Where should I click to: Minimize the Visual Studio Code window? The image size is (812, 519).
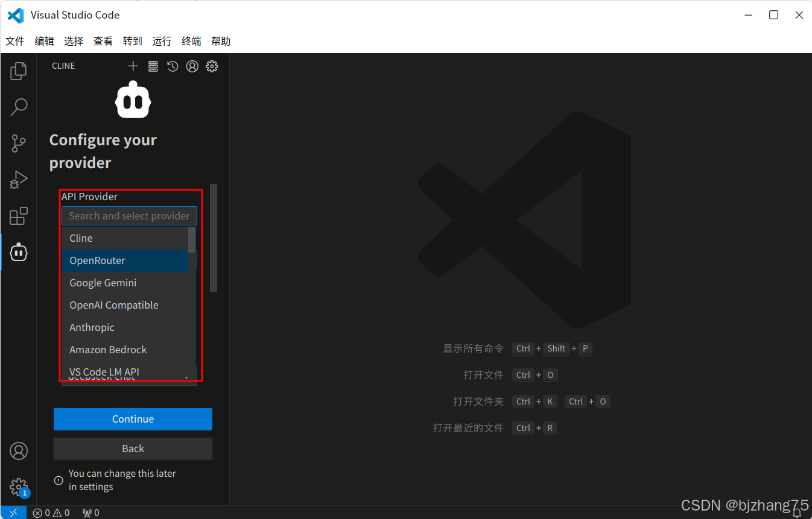(748, 15)
